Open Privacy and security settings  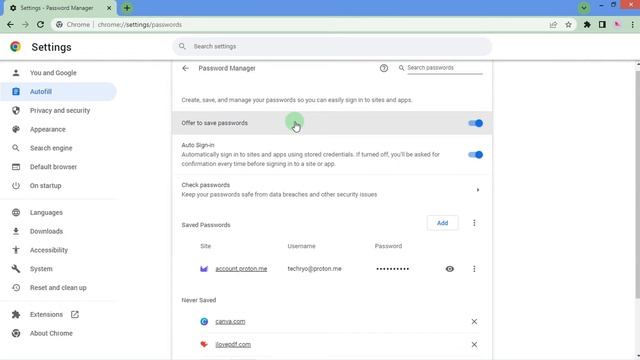pyautogui.click(x=60, y=110)
